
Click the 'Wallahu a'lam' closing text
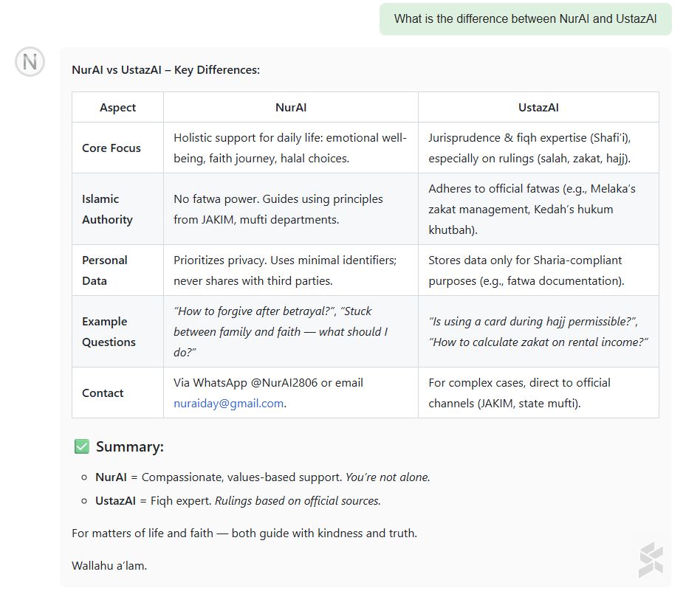pyautogui.click(x=109, y=566)
